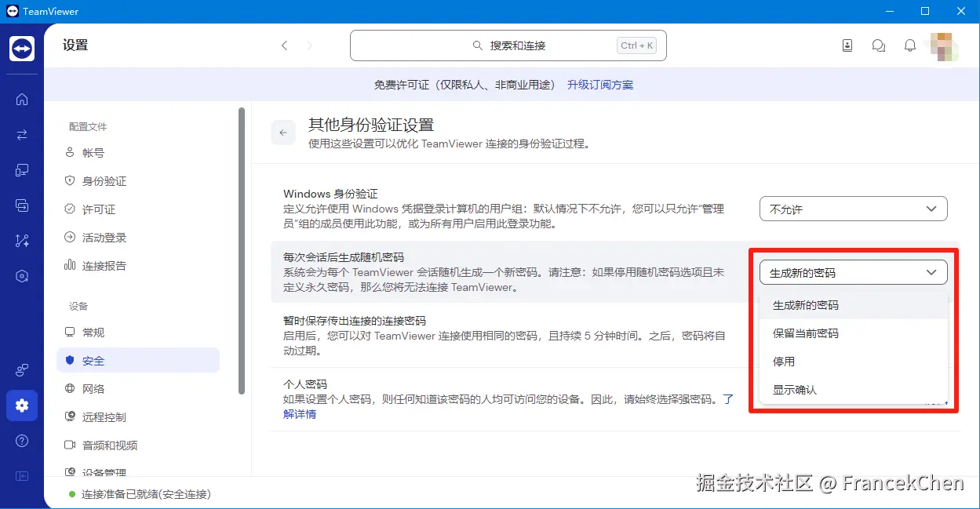Open 活动登录 in sidebar
This screenshot has width=980, height=509.
[x=138, y=238]
